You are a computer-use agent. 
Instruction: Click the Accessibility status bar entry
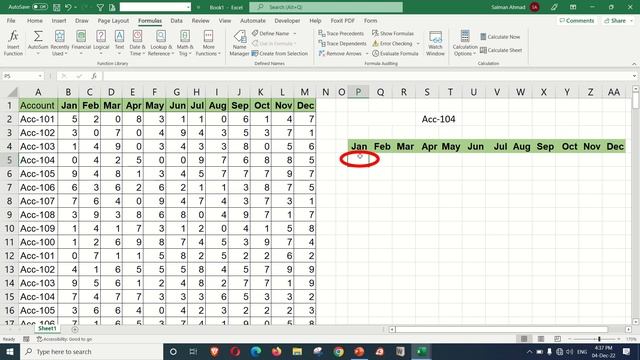(x=64, y=339)
